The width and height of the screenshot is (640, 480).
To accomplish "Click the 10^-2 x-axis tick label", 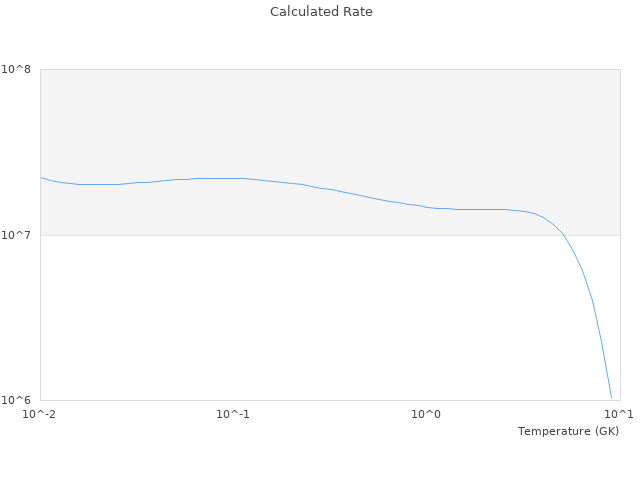I will (40, 415).
